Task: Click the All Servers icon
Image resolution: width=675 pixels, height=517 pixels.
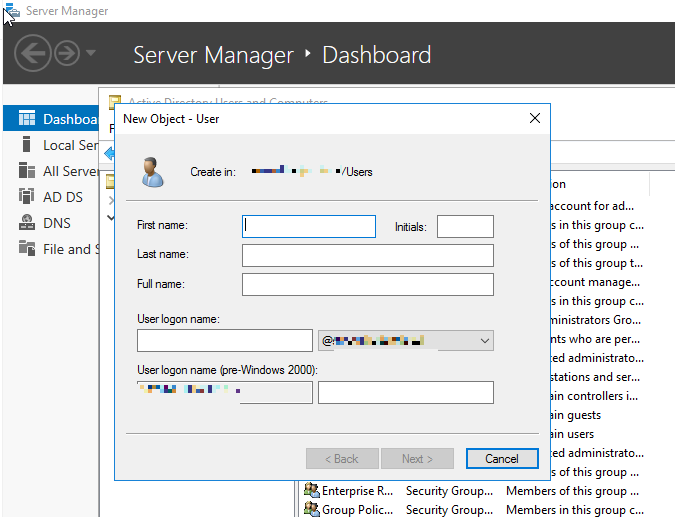Action: (27, 170)
